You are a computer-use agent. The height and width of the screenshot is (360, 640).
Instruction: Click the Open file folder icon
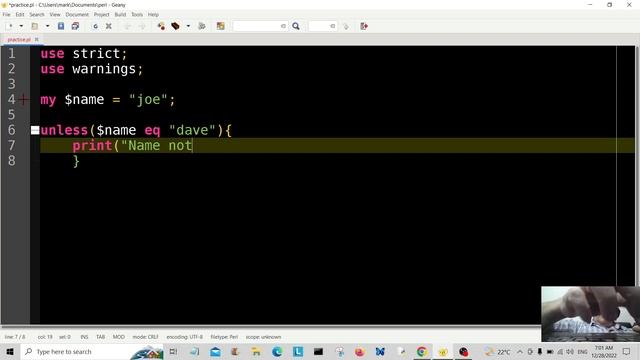[x=35, y=26]
